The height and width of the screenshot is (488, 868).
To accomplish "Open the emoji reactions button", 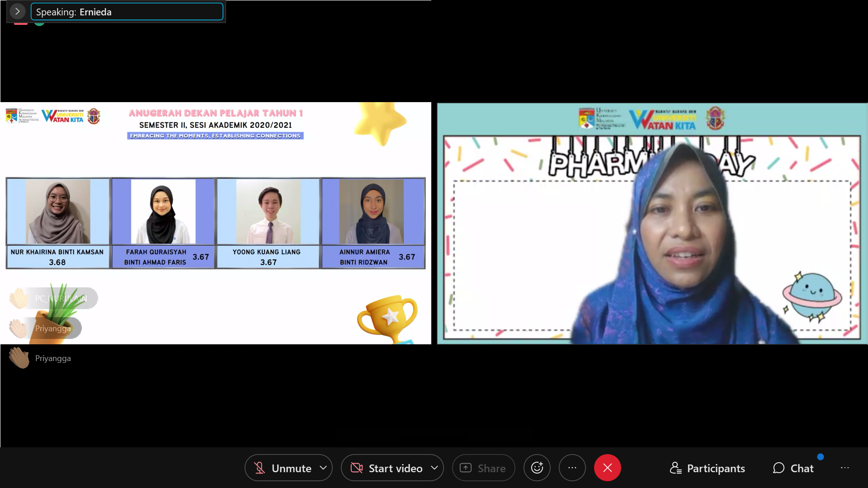I will pos(537,468).
